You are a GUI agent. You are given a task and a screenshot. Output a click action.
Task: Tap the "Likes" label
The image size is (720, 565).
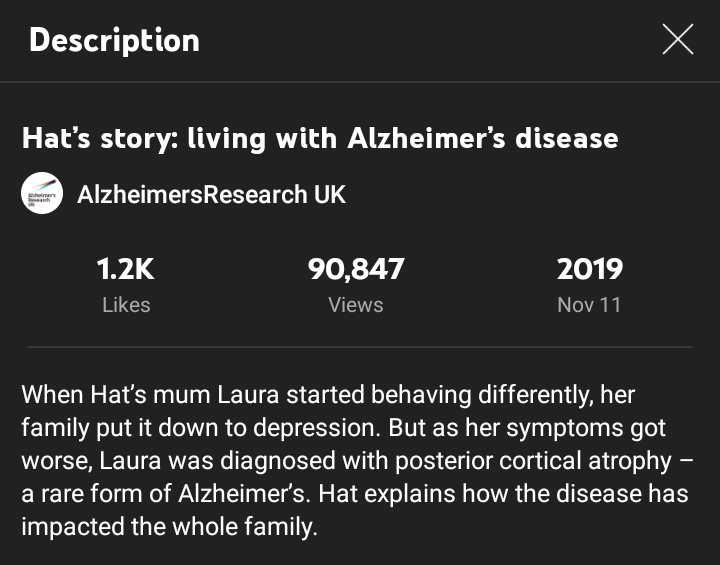[x=126, y=305]
